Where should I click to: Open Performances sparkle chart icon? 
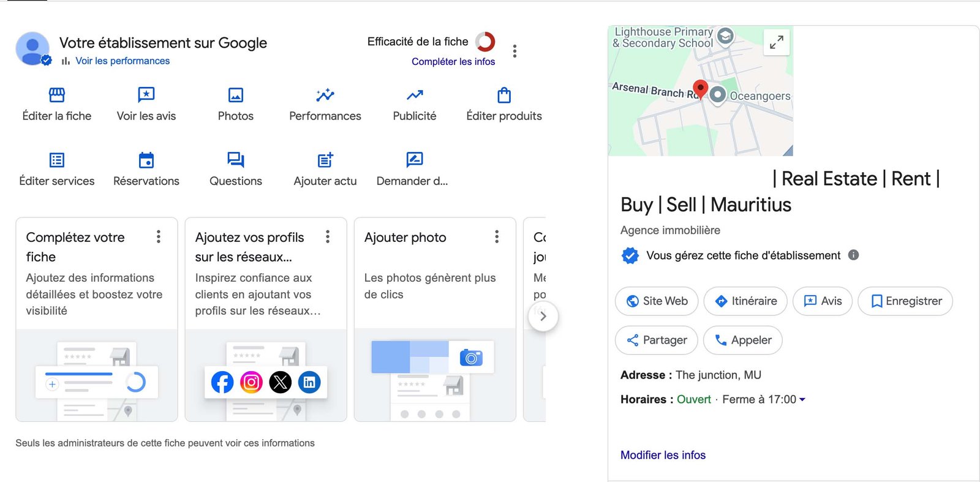point(325,95)
